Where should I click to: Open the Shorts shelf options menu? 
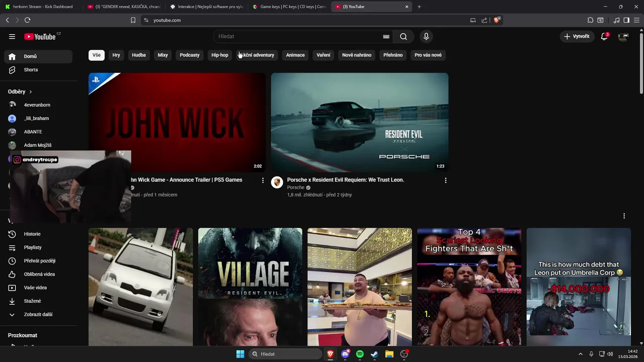pyautogui.click(x=624, y=216)
